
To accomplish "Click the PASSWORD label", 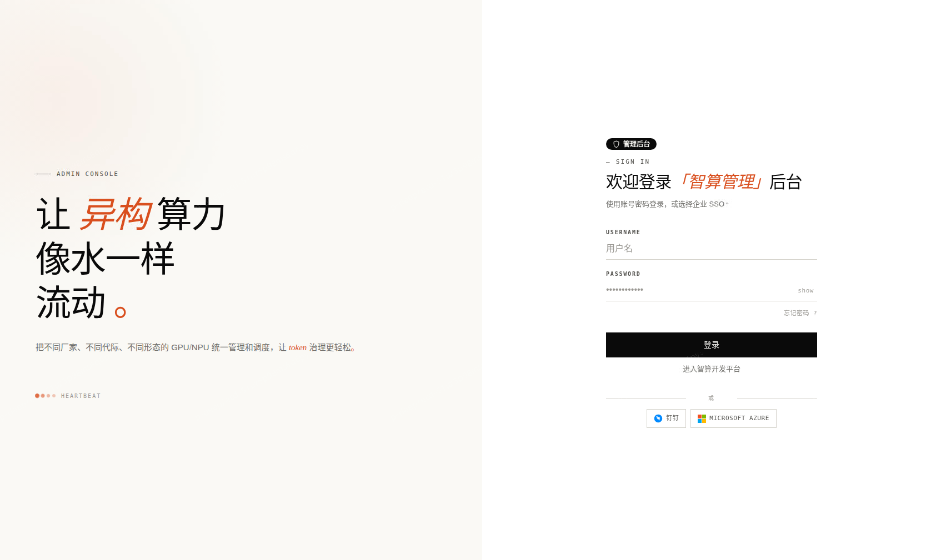I will point(623,274).
